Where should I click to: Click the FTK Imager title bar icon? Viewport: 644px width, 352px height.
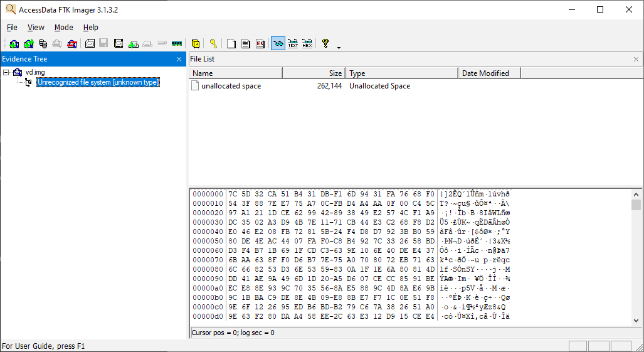click(x=10, y=9)
